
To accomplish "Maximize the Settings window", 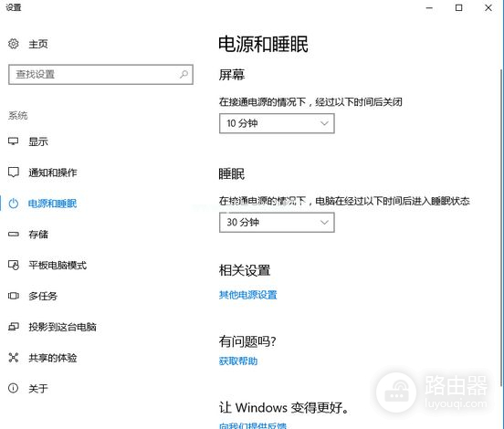I will (459, 7).
